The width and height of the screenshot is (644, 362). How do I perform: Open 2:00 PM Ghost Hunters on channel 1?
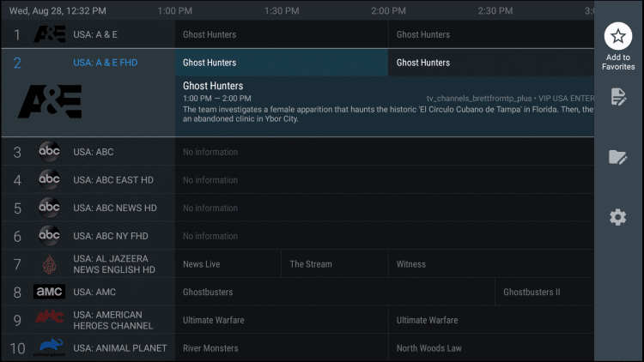(x=491, y=34)
